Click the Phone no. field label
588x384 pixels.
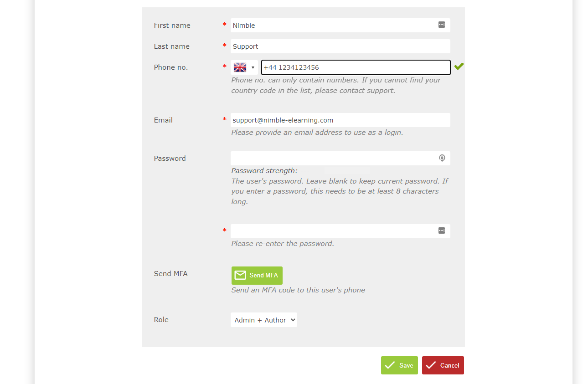[171, 67]
